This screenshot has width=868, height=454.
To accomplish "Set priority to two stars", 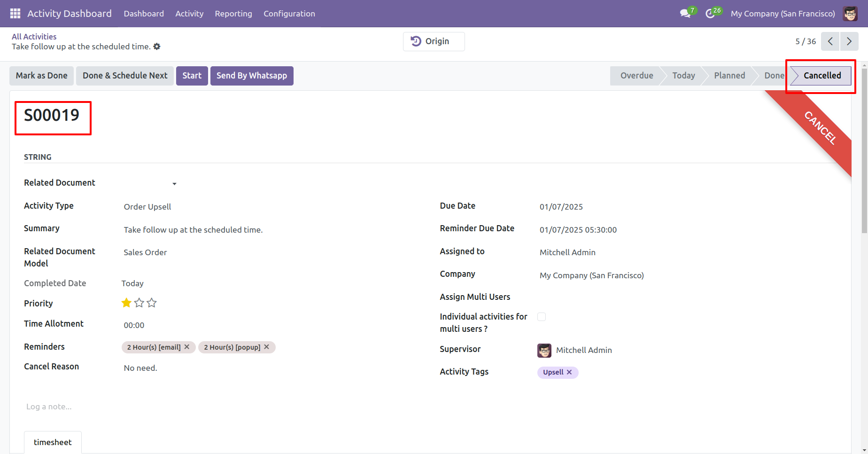I will coord(139,303).
